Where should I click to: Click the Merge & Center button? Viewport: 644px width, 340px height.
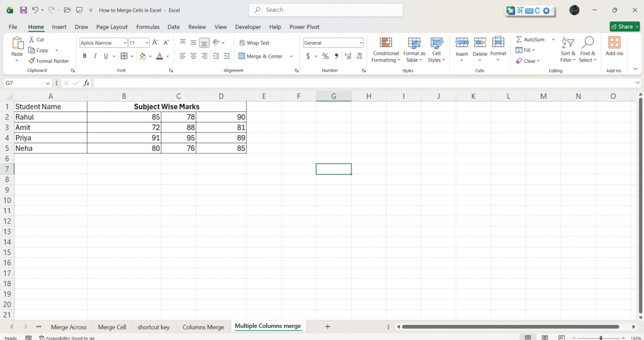point(260,57)
